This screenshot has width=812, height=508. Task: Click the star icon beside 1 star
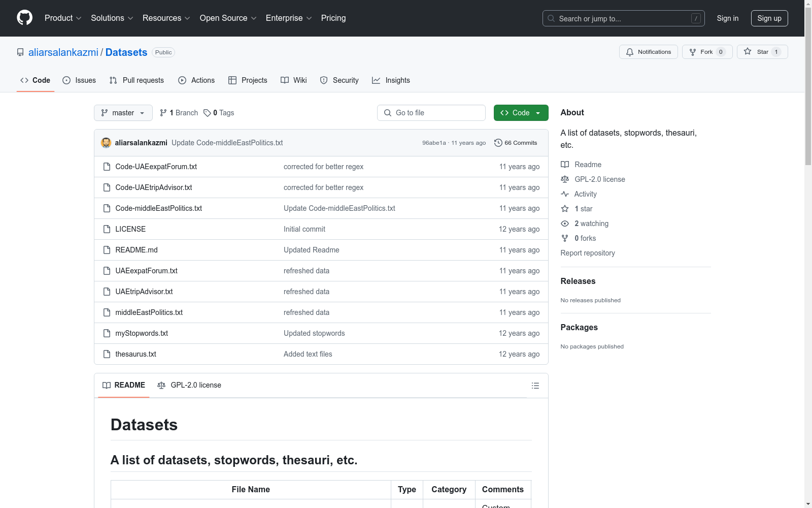click(565, 209)
